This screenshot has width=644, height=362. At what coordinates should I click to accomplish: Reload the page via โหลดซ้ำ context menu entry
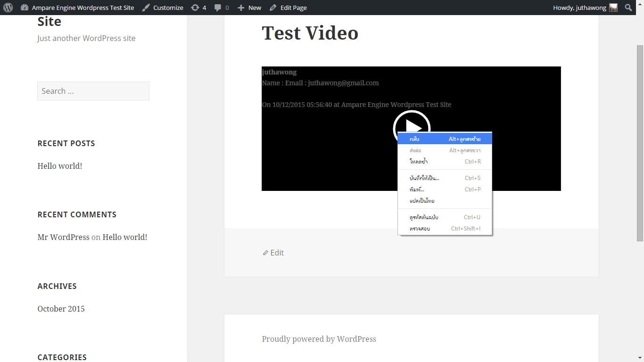(419, 161)
